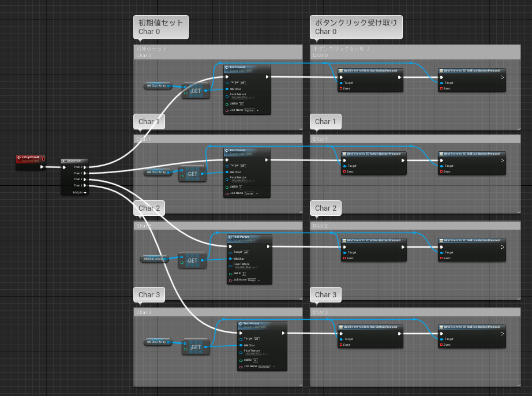Image resolution: width=532 pixels, height=396 pixels.
Task: Select the Wk Char Array variable in Char 0
Action: coord(158,86)
